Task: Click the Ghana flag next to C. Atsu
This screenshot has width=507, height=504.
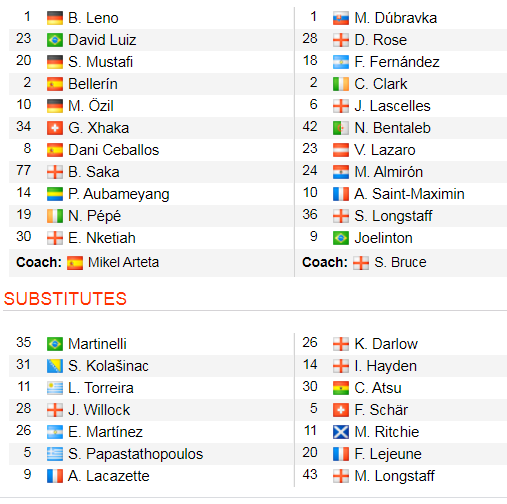Action: click(x=341, y=388)
